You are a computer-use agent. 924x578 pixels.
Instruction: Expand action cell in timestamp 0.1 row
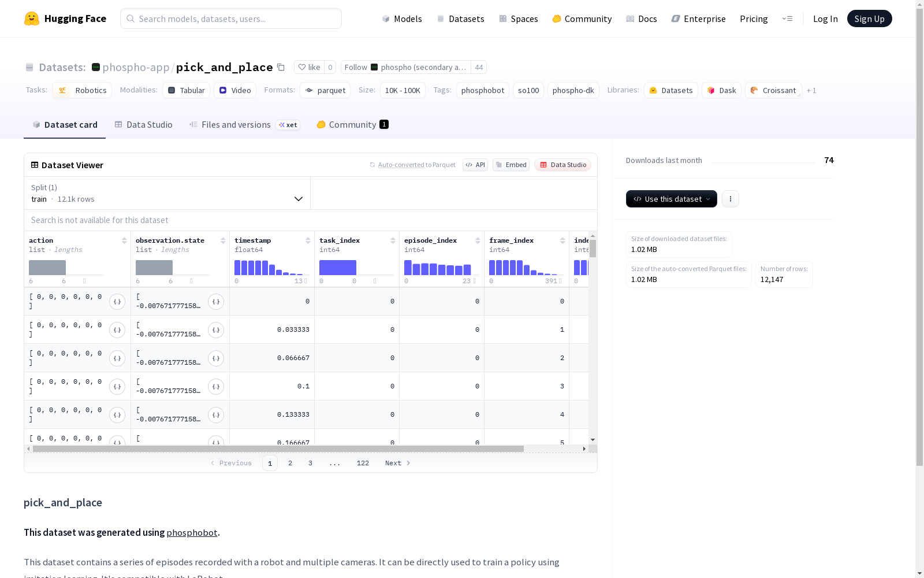(117, 387)
